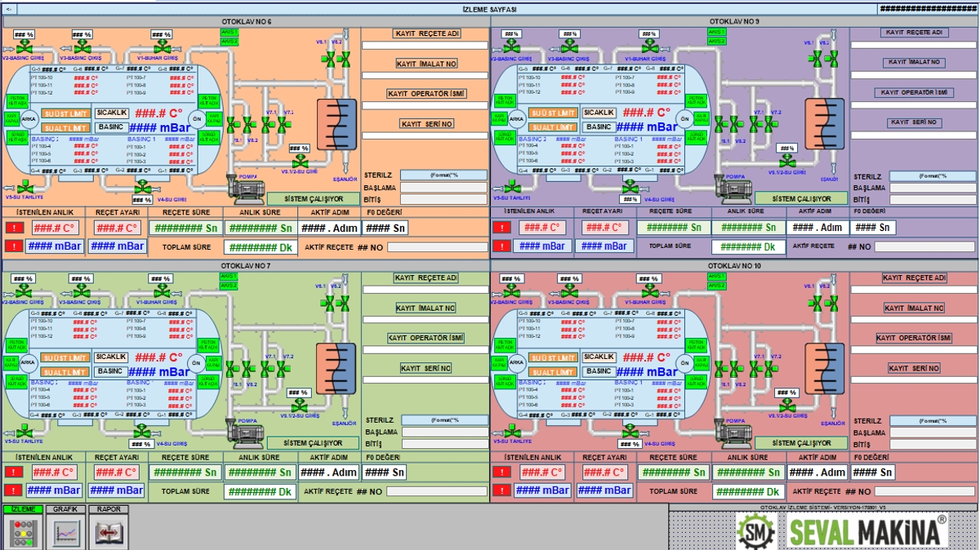Click the Kayıt Reçete Adı field in Otoklav 6
980x550 pixels.
pos(425,46)
